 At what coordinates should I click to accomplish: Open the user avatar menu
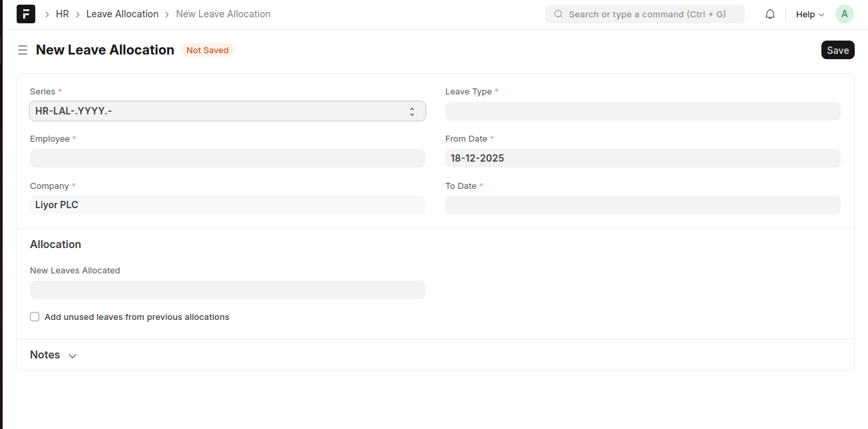[845, 14]
